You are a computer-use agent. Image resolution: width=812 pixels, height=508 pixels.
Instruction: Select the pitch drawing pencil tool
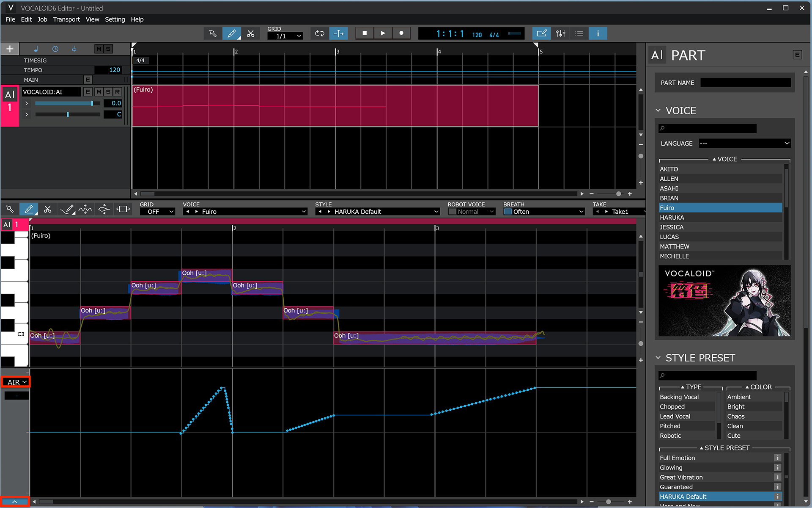[x=67, y=209]
